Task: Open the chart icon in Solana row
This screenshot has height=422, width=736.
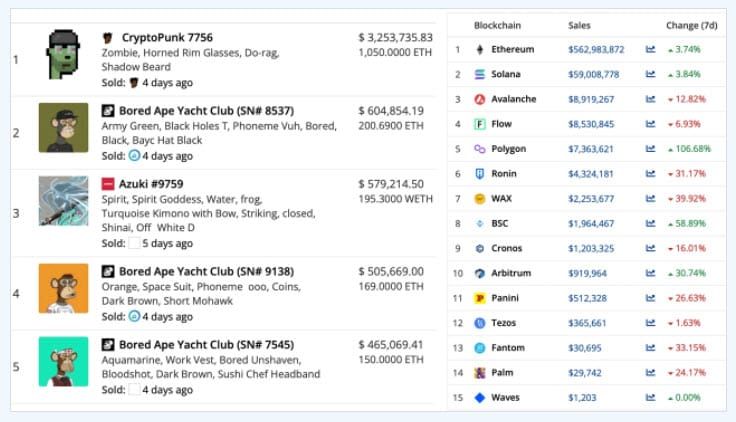Action: (x=650, y=74)
